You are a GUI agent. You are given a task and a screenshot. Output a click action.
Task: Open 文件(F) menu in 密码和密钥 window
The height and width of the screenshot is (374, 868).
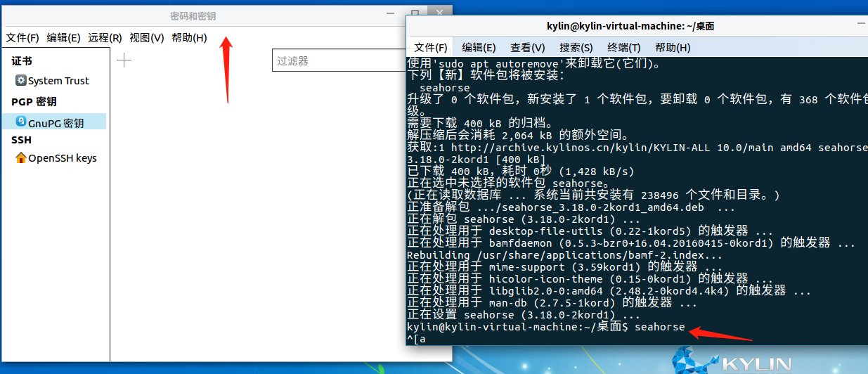(x=22, y=38)
